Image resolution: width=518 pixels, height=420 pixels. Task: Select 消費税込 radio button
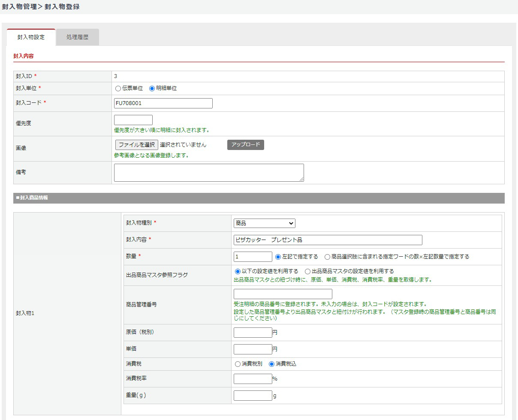pos(271,364)
